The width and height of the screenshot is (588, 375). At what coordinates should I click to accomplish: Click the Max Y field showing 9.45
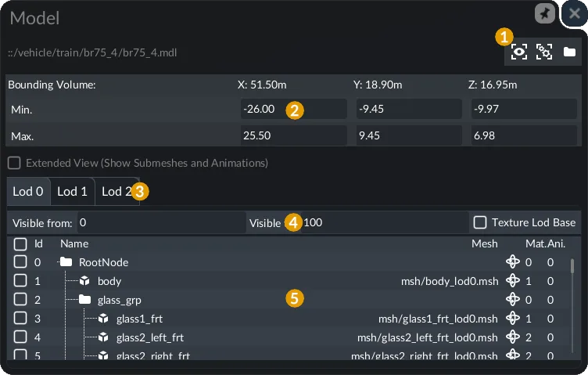(x=409, y=135)
